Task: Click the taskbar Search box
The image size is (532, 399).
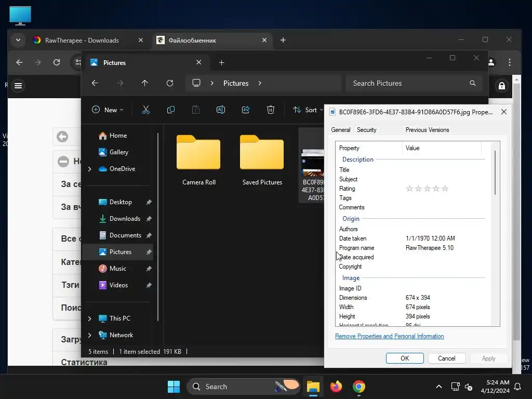Action: pos(244,387)
